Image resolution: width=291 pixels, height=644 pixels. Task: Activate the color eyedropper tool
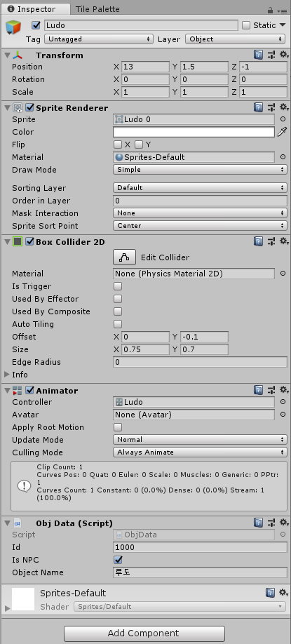pyautogui.click(x=282, y=132)
